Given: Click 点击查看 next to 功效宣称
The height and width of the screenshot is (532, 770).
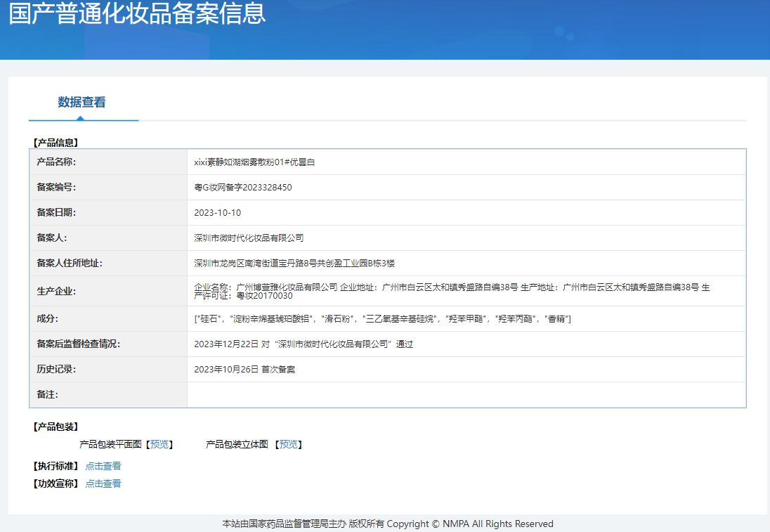Looking at the screenshot, I should point(103,484).
